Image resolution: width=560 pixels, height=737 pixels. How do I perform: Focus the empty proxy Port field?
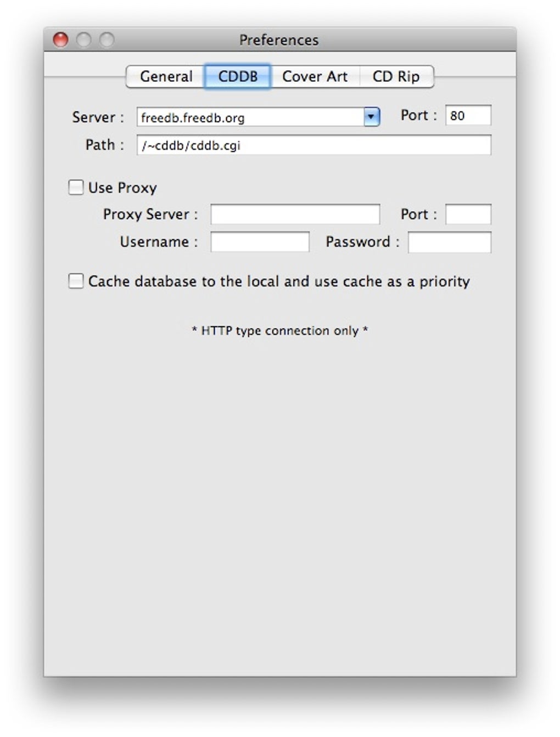(x=468, y=215)
